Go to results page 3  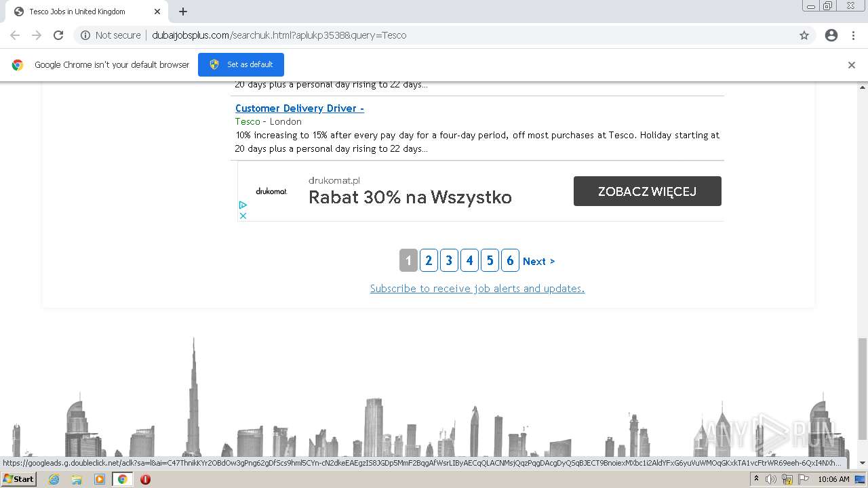click(x=449, y=261)
